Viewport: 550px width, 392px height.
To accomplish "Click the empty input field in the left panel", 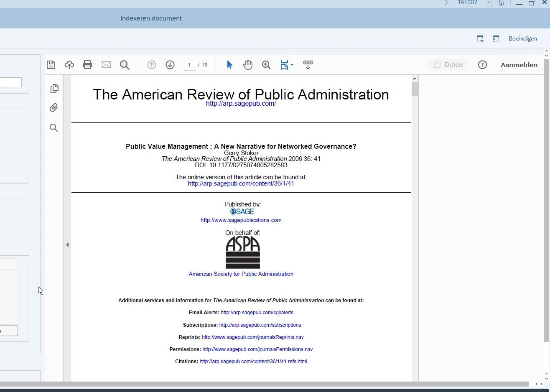I will [11, 82].
